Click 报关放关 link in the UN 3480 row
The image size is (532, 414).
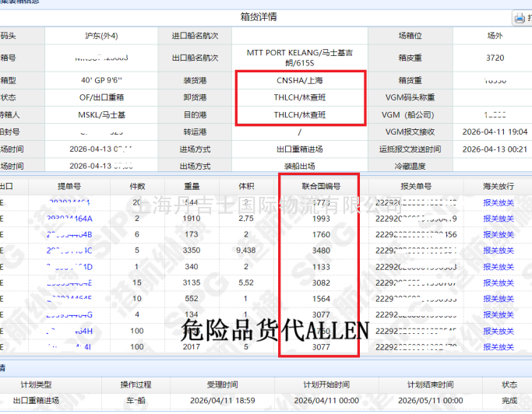[499, 251]
